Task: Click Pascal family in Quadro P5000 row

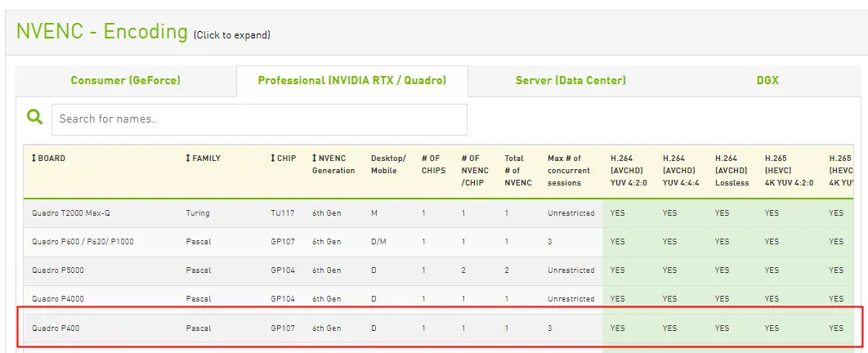Action: point(199,270)
